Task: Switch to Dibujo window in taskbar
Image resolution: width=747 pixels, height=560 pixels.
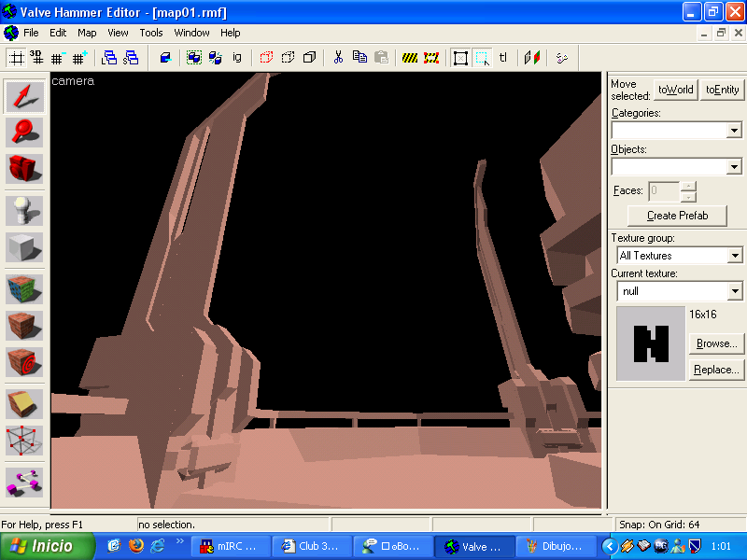Action: tap(556, 547)
